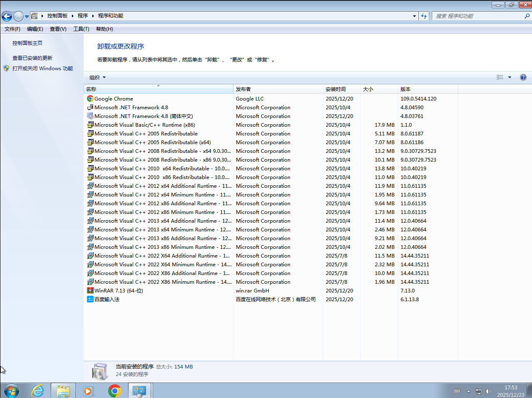Open the address bar history dropdown
The image size is (532, 398).
[x=414, y=16]
